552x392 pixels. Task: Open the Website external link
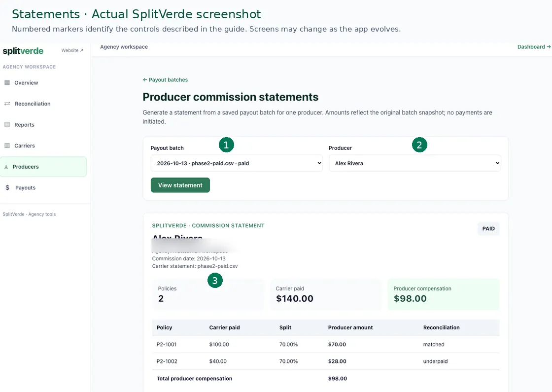tap(72, 50)
